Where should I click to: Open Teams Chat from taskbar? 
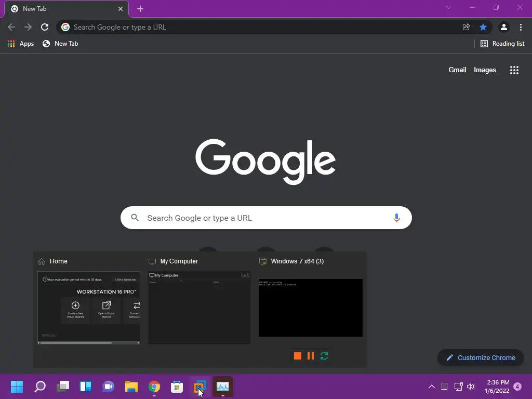point(108,387)
